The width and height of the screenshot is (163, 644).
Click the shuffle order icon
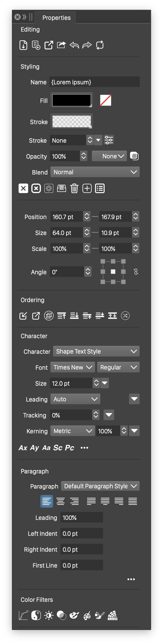coord(125,316)
